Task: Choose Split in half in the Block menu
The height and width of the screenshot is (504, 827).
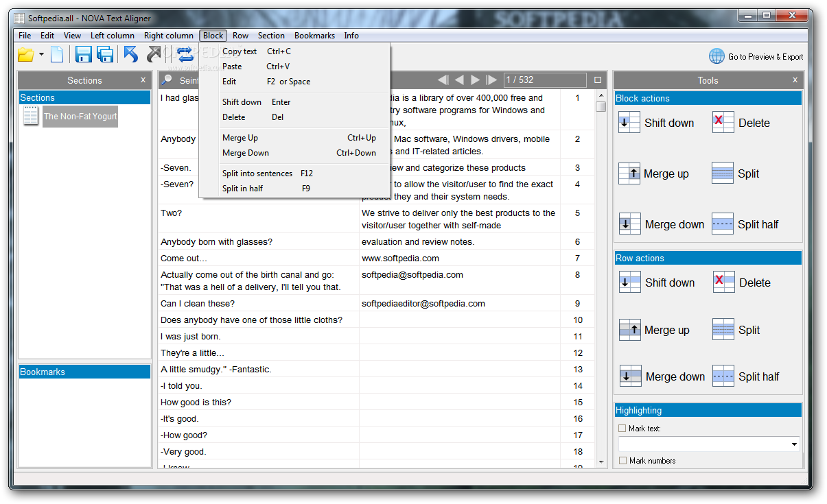Action: (294, 189)
